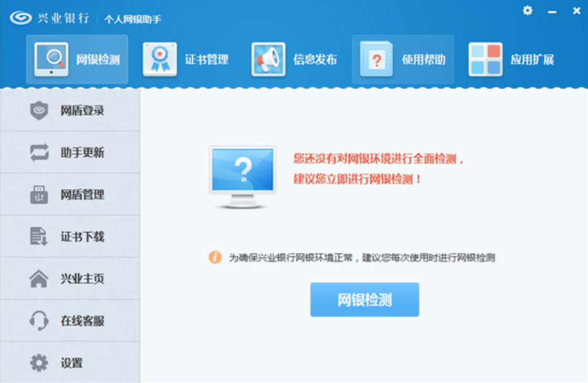The image size is (588, 383).
Task: Select 兴业主页 sidebar text
Action: [x=82, y=279]
